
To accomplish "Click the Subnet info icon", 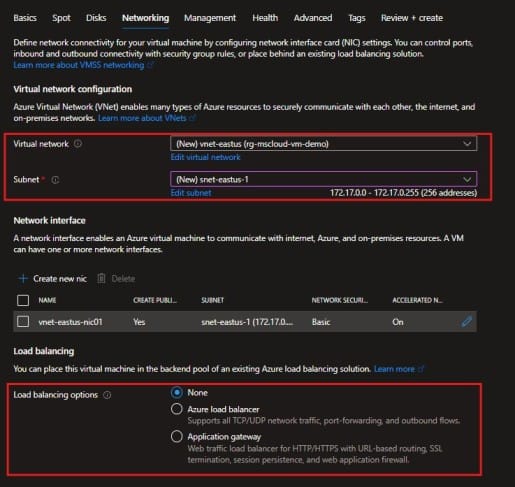I will (55, 180).
